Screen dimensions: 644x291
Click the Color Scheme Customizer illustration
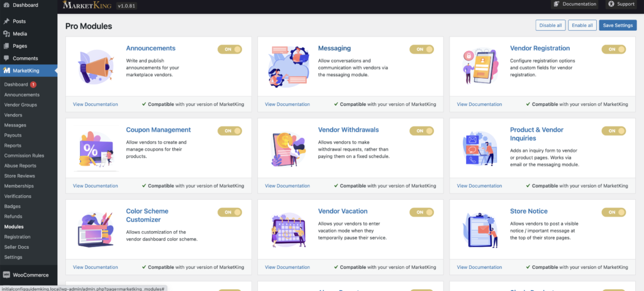(x=96, y=230)
